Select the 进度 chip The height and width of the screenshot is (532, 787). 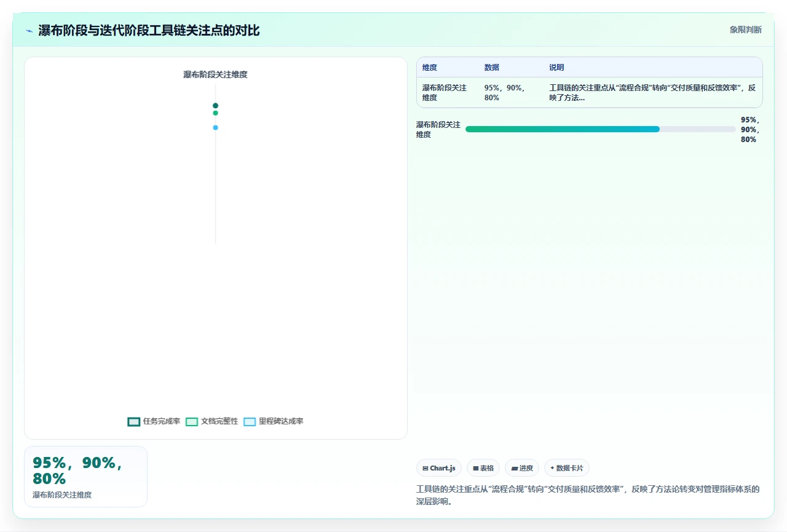pos(522,468)
